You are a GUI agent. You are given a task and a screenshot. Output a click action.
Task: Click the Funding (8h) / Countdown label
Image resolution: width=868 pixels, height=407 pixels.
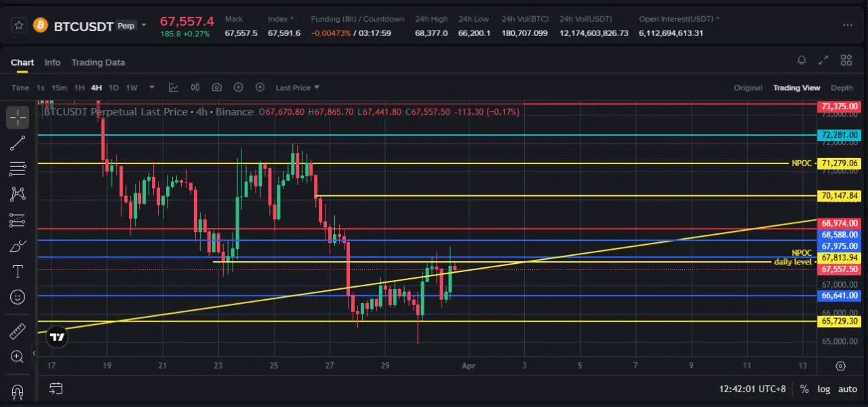(357, 19)
